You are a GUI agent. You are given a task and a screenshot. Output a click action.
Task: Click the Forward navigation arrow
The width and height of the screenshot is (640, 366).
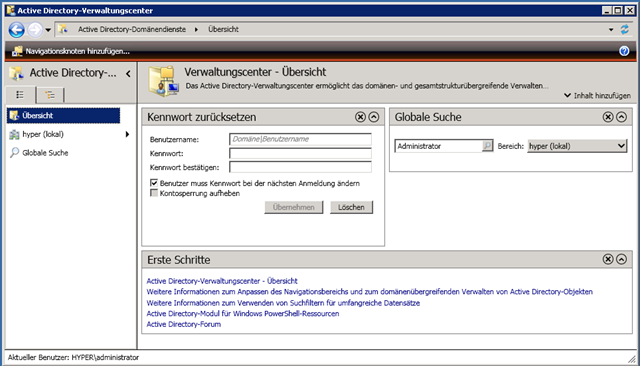tap(36, 29)
